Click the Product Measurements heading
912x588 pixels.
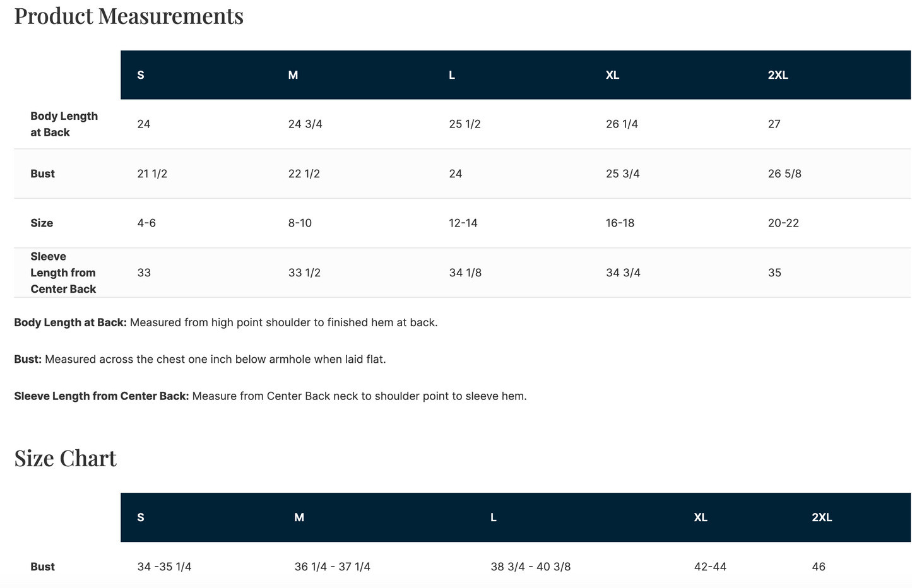click(129, 16)
